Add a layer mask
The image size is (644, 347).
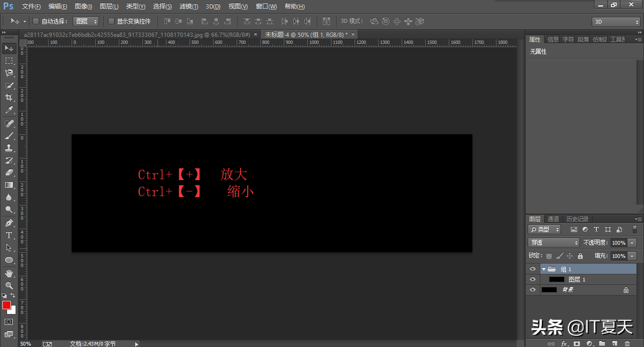577,344
